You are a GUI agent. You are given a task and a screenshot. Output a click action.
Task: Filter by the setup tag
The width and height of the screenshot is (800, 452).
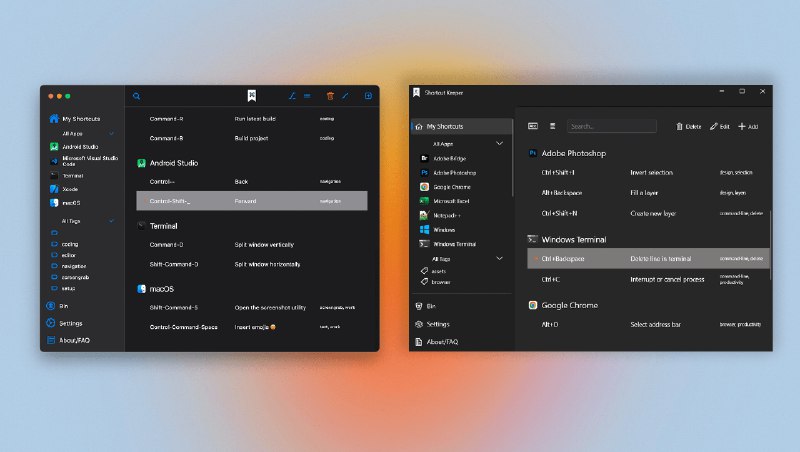tap(63, 288)
